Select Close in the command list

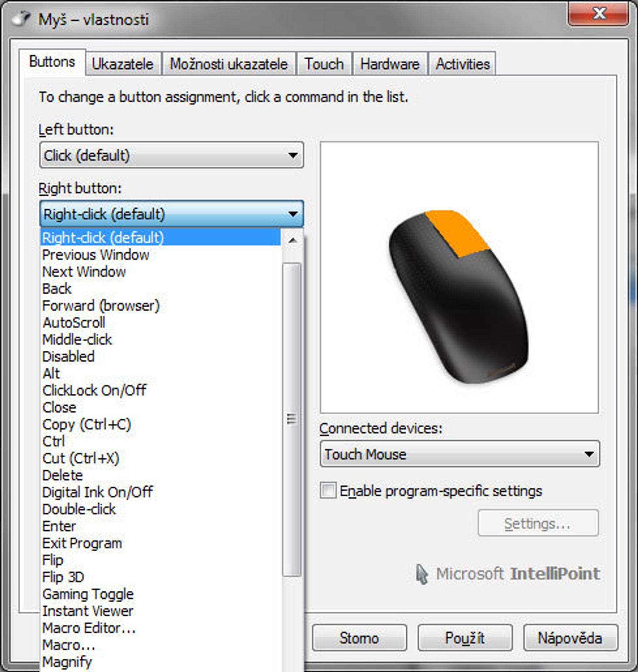click(x=161, y=407)
